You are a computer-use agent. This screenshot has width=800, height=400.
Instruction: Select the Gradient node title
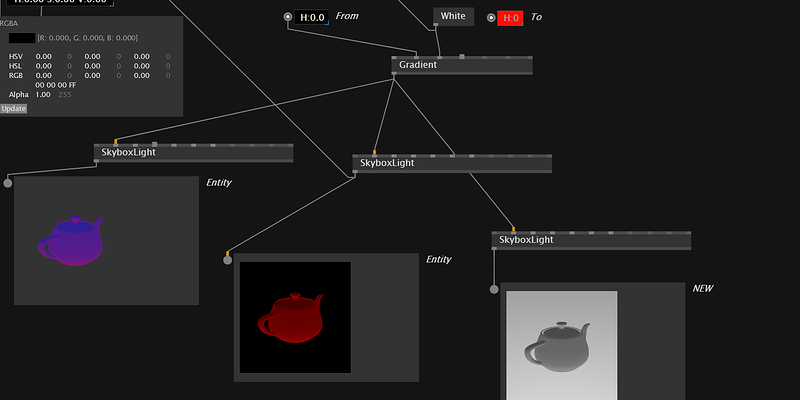pyautogui.click(x=418, y=65)
